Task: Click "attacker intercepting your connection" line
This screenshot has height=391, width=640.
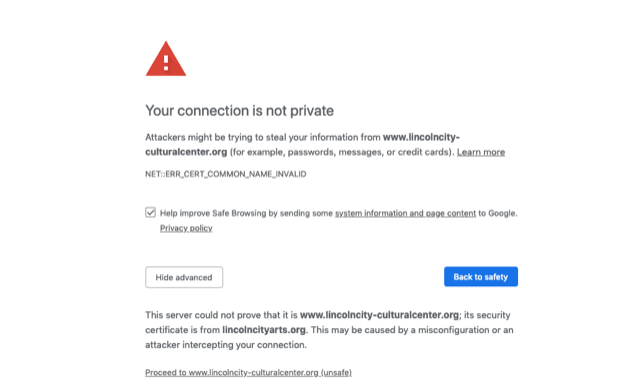Action: tap(226, 345)
